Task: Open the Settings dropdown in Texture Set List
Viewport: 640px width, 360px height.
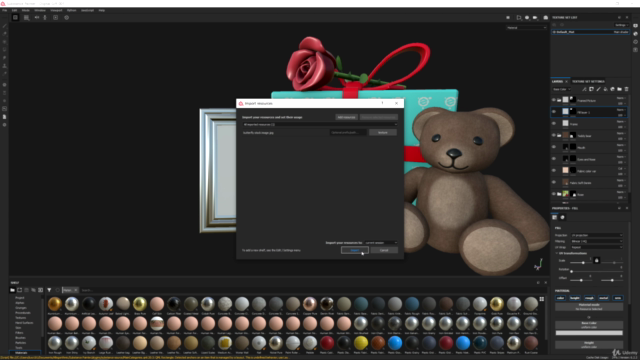Action: click(621, 25)
